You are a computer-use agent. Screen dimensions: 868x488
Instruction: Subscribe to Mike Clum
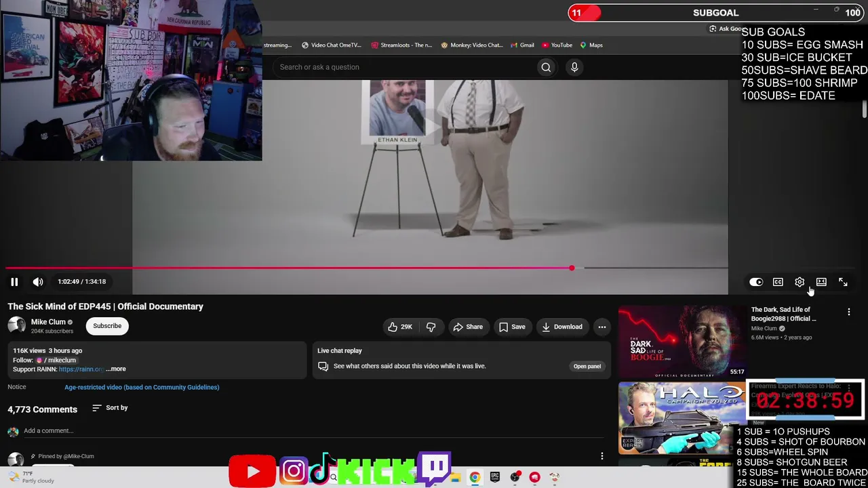click(x=107, y=326)
